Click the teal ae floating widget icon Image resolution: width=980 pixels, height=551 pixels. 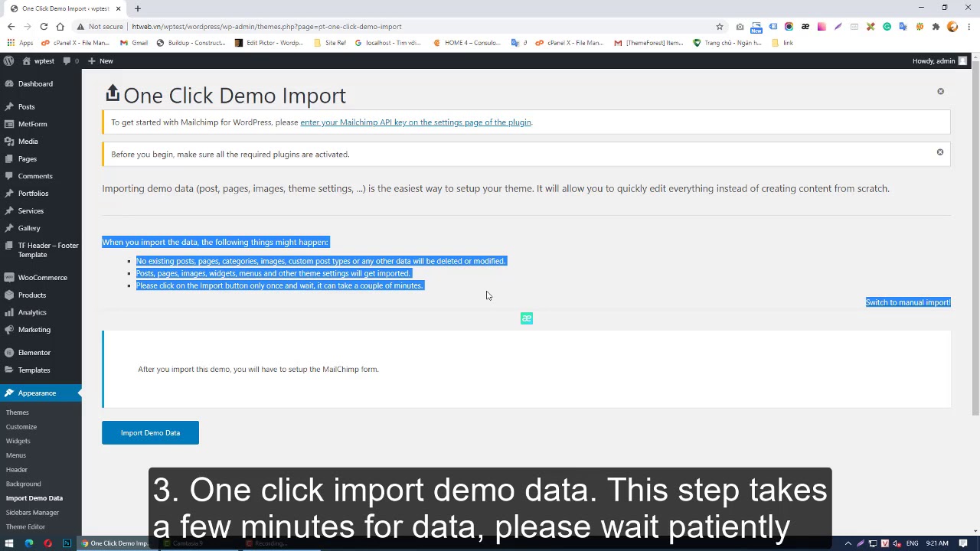[x=527, y=318]
